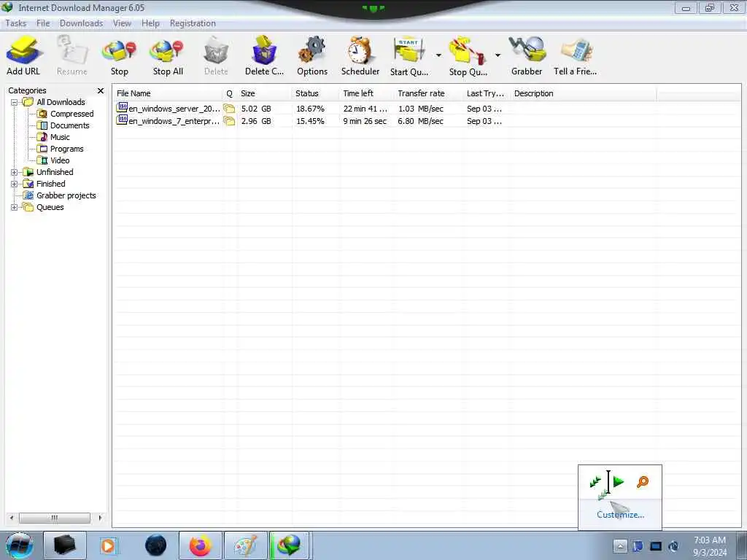Sort by Last Try column header
Image resolution: width=747 pixels, height=560 pixels.
[x=485, y=93]
